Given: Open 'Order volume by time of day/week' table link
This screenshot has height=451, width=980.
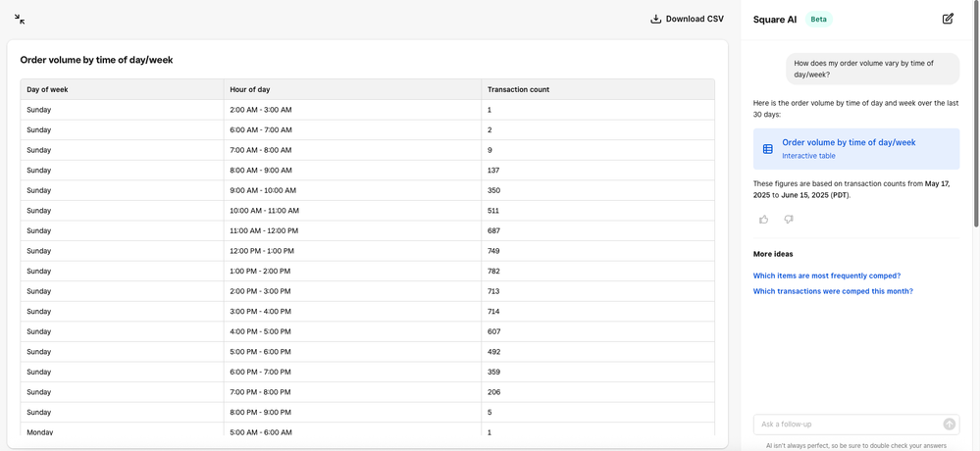Looking at the screenshot, I should click(x=849, y=142).
